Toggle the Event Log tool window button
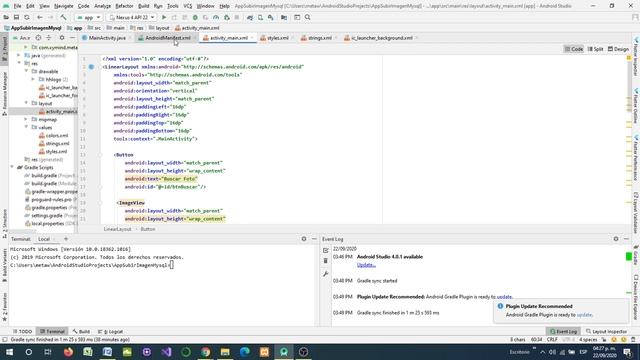This screenshot has height=360, width=640. pos(563,331)
